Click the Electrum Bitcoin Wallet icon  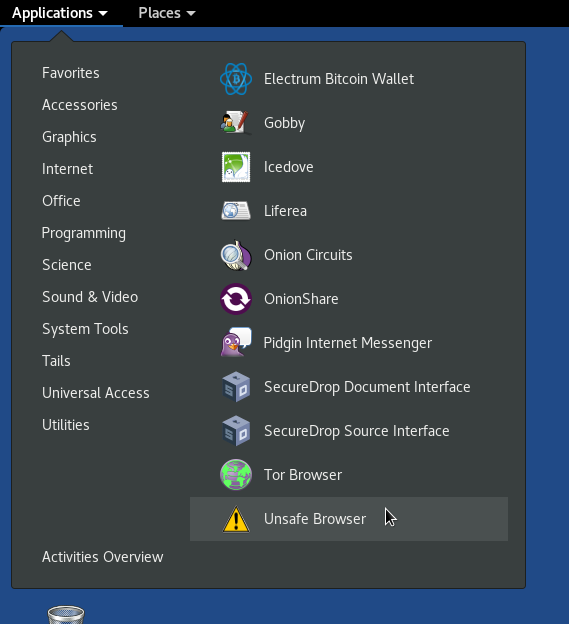pos(236,79)
